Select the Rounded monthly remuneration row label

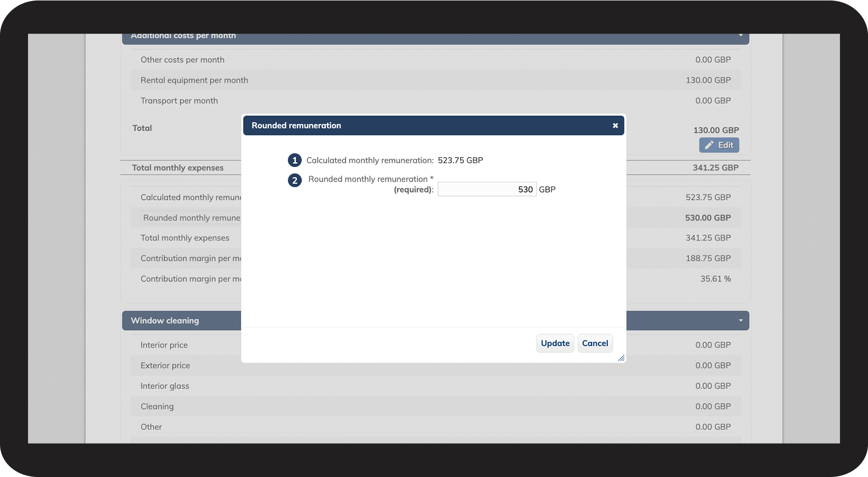pos(192,218)
